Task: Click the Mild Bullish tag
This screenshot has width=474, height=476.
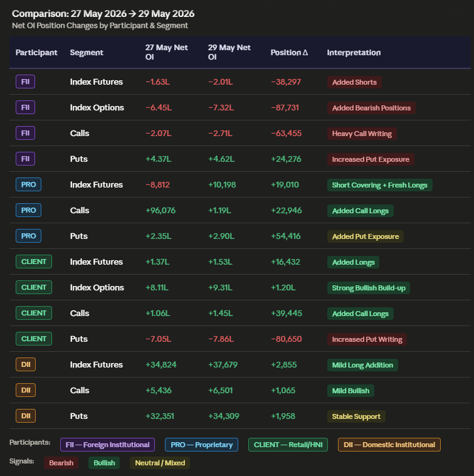Action: (350, 391)
